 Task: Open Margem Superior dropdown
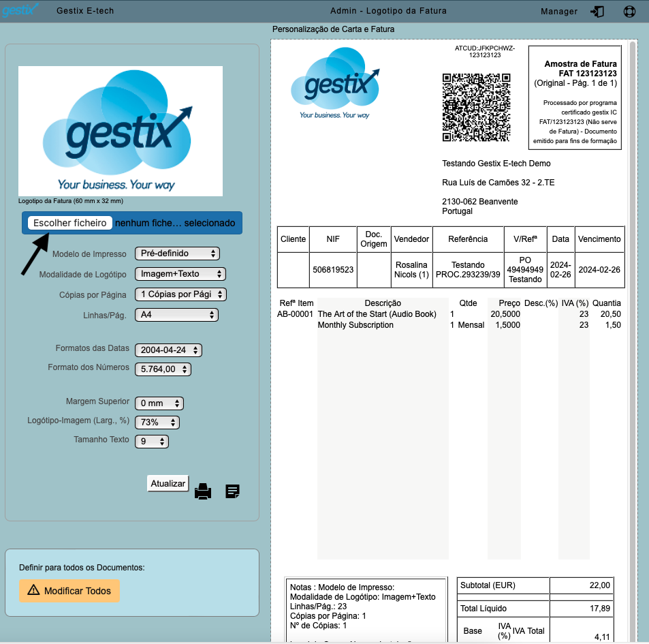(159, 403)
